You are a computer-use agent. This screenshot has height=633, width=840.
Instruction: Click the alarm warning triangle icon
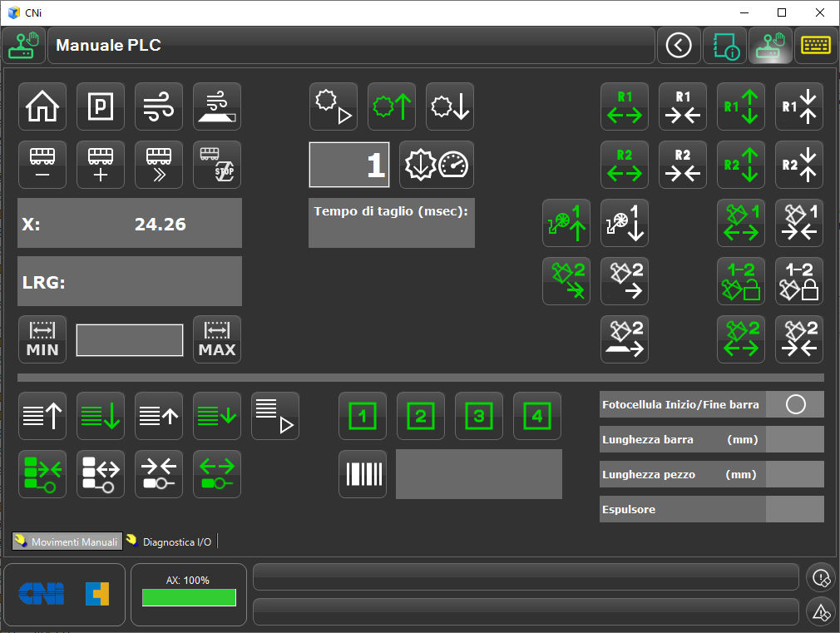coord(821,612)
